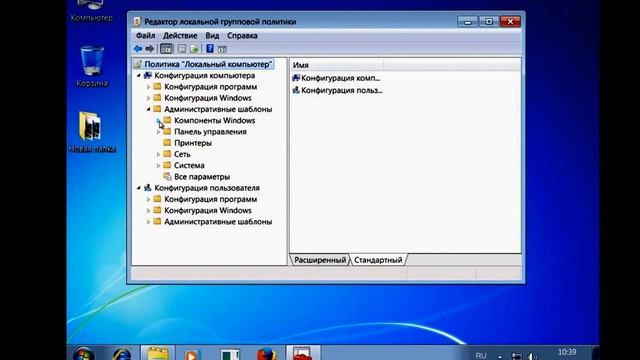Screen dimensions: 640x360
Task: Select the Конфигурация комп... row in the right pane
Action: pos(337,78)
